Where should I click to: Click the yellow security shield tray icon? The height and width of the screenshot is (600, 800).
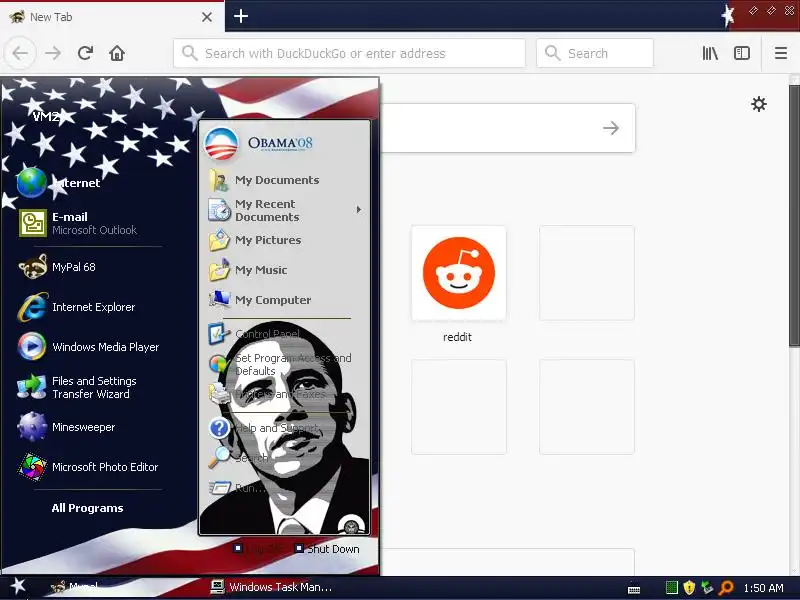[x=689, y=588]
